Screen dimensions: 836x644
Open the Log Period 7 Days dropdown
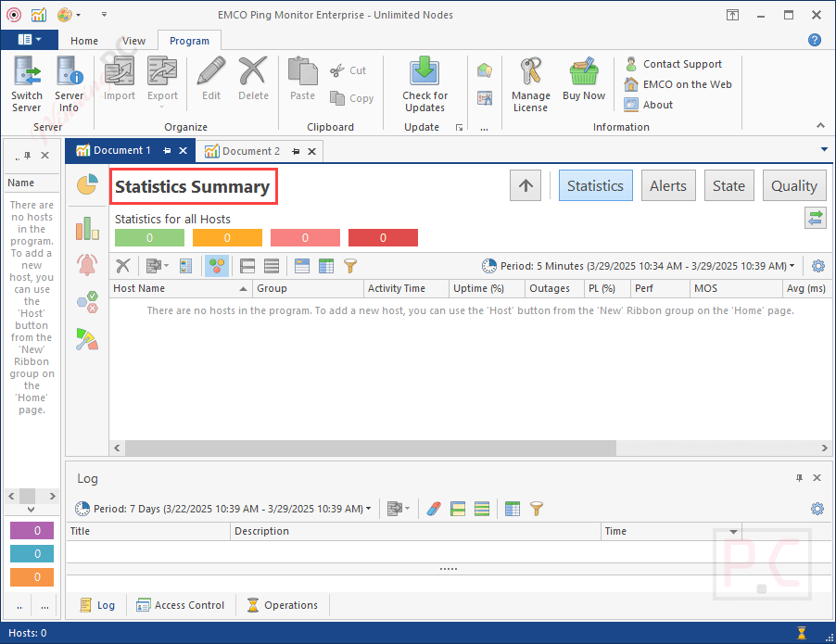(222, 509)
